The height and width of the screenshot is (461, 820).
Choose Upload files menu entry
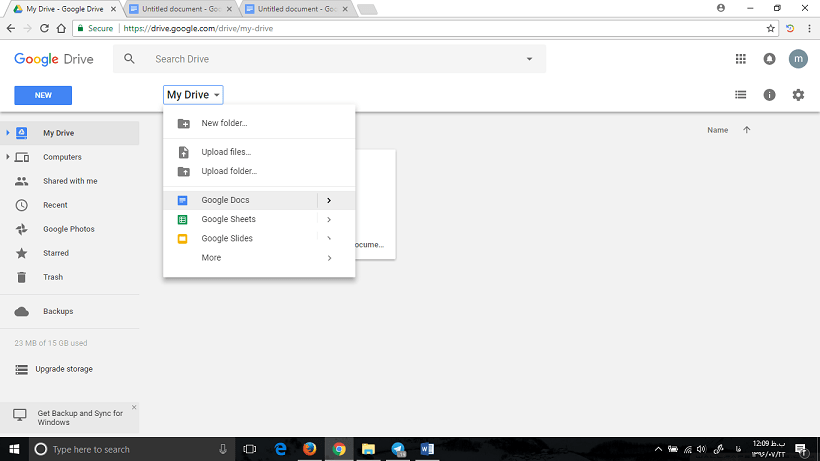[x=226, y=152]
